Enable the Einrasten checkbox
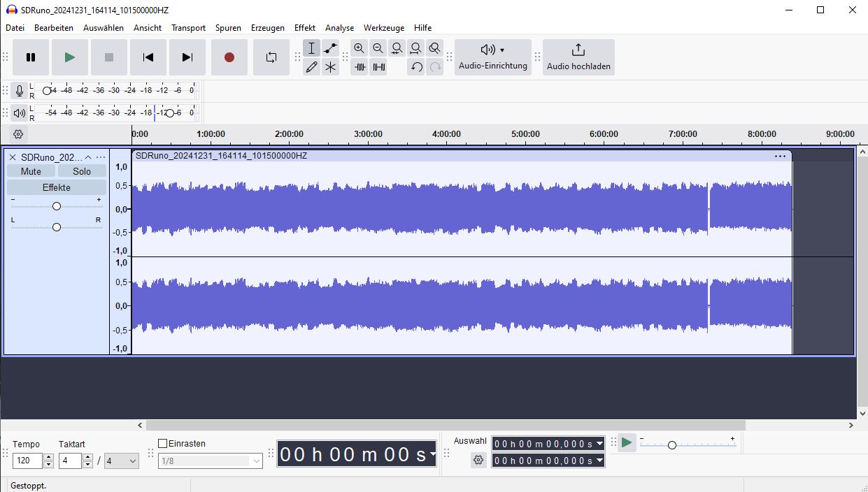 (163, 444)
